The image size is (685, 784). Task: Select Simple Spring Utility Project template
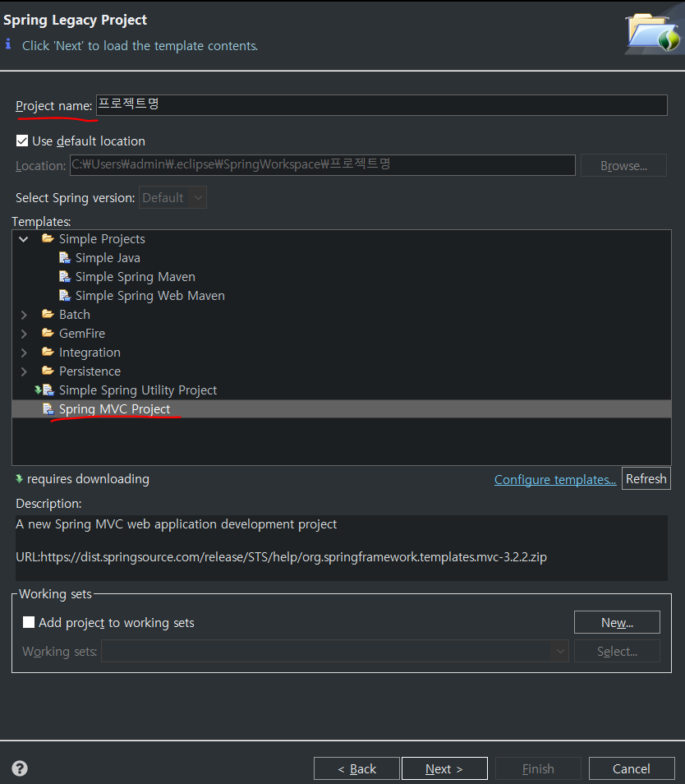pos(138,390)
